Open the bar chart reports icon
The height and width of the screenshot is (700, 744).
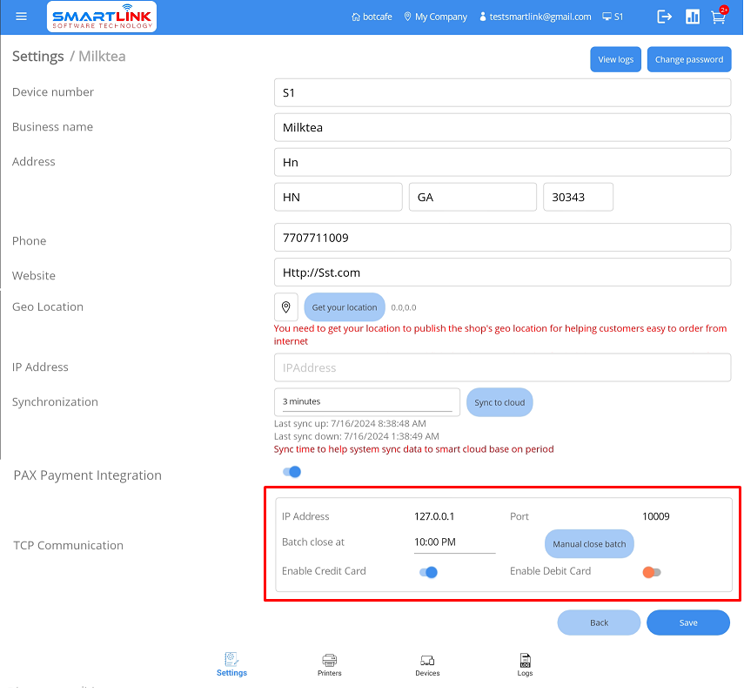(x=693, y=17)
